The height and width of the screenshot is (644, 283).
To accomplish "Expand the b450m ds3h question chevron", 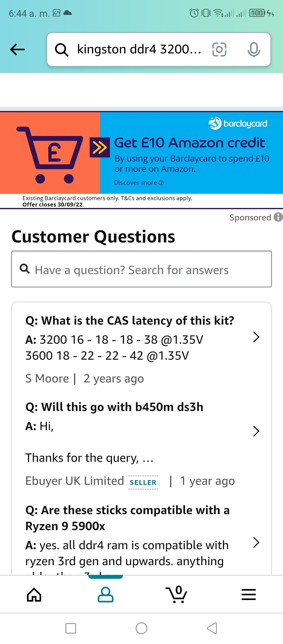I will [256, 431].
